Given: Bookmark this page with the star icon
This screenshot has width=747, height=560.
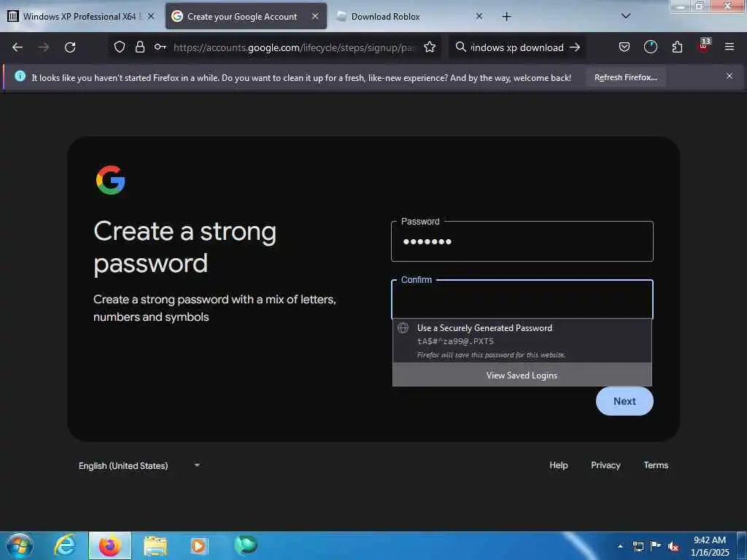Looking at the screenshot, I should coord(430,47).
